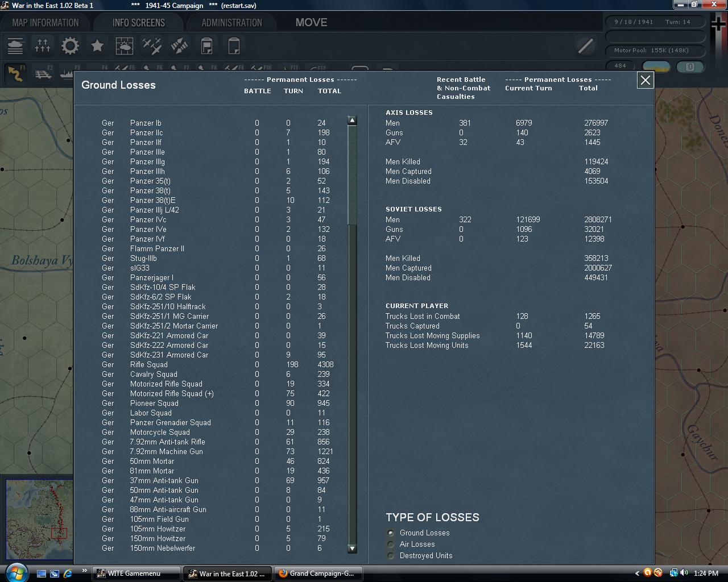Switch to War in the East taskbar item
Image resolution: width=728 pixels, height=582 pixels.
(227, 573)
